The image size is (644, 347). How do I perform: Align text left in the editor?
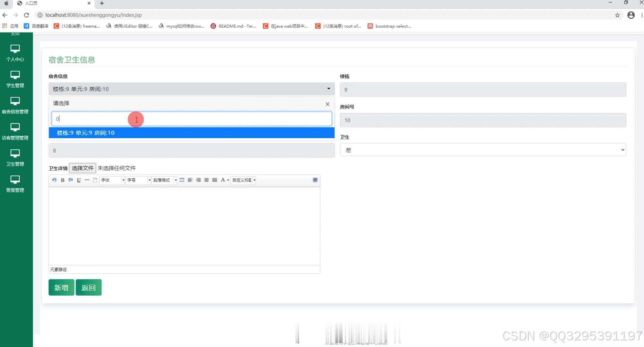(190, 180)
